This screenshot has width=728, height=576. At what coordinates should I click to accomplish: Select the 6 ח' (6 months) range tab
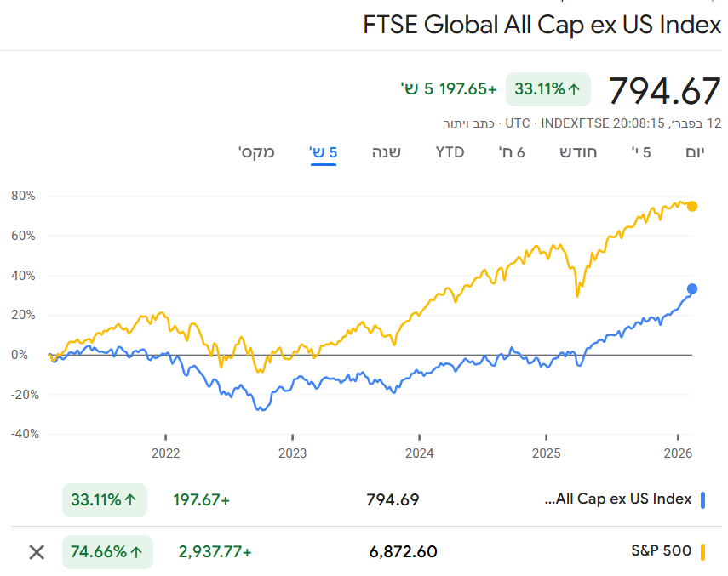[512, 152]
